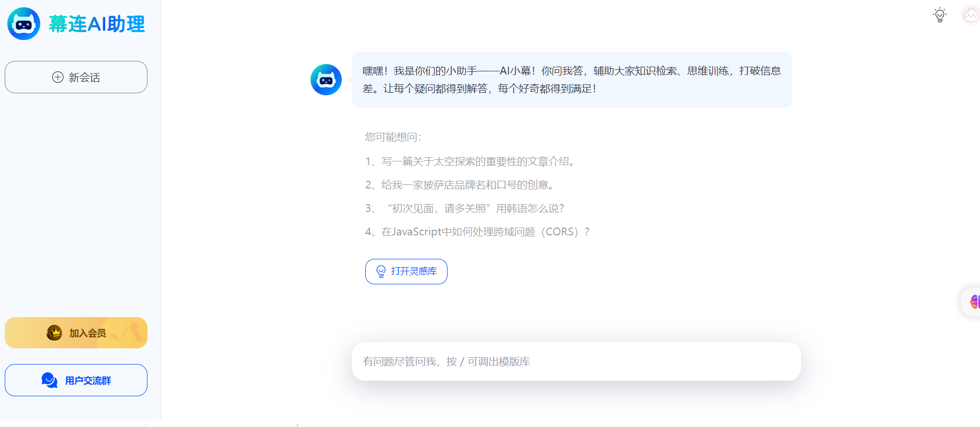The height and width of the screenshot is (427, 980).
Task: Click the AI小幕 welcome message bubble
Action: pyautogui.click(x=572, y=80)
